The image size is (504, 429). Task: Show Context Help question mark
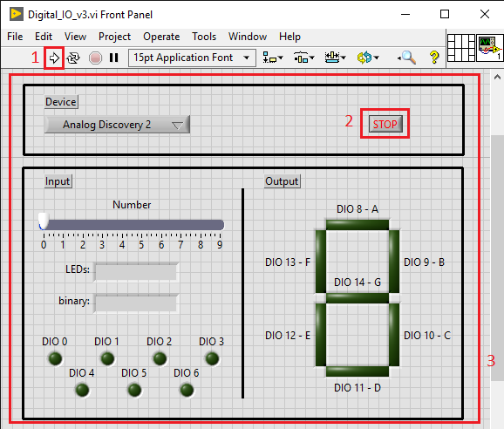434,58
